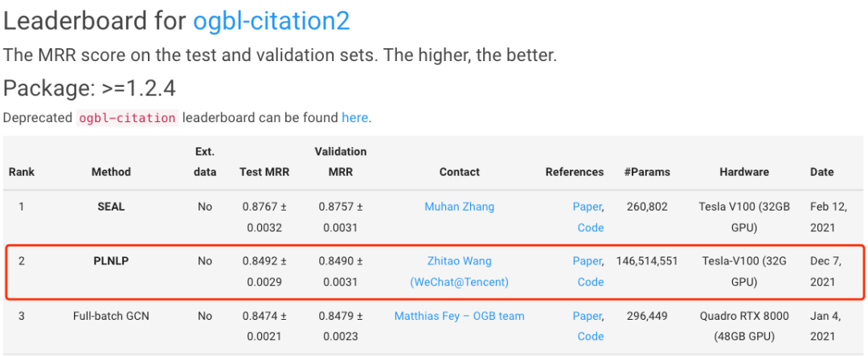Click the deprecated leaderboard 'here' link
This screenshot has height=356, width=868.
354,117
